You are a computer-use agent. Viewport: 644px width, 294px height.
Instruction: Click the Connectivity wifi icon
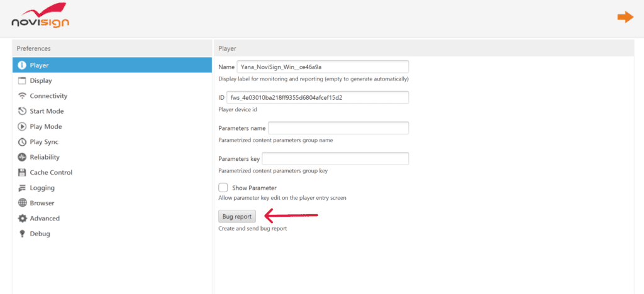[22, 96]
